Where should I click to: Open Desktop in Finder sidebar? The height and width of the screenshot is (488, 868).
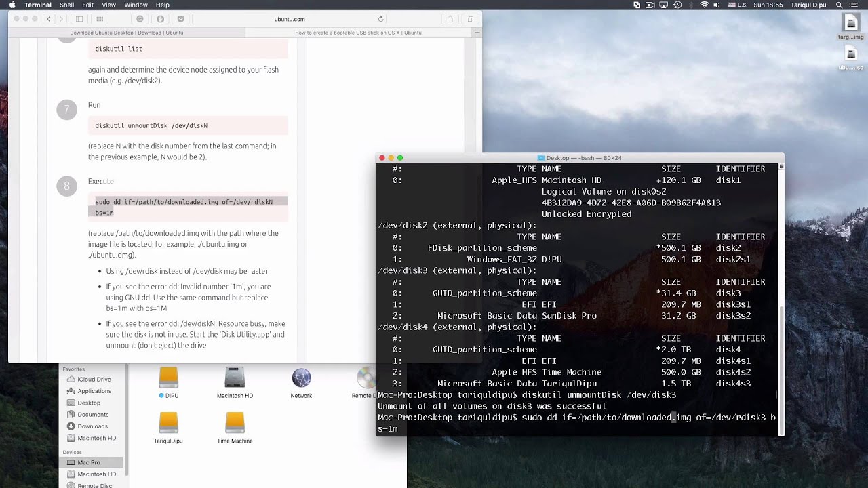(x=89, y=403)
